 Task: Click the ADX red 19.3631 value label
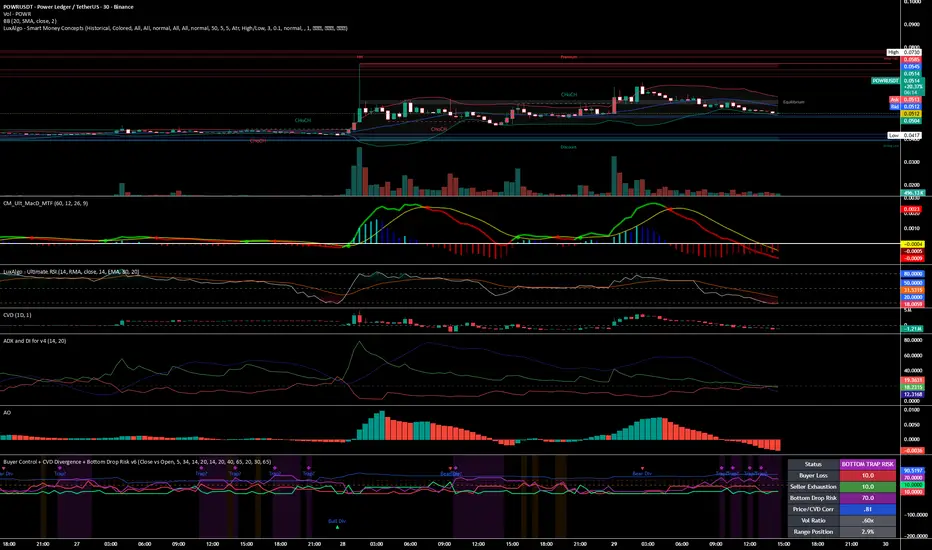tap(912, 380)
